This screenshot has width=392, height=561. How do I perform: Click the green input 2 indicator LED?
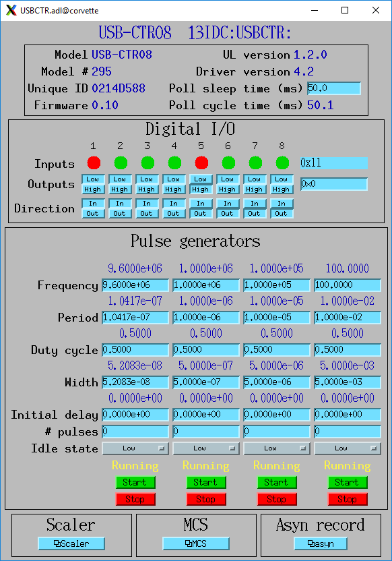click(121, 163)
